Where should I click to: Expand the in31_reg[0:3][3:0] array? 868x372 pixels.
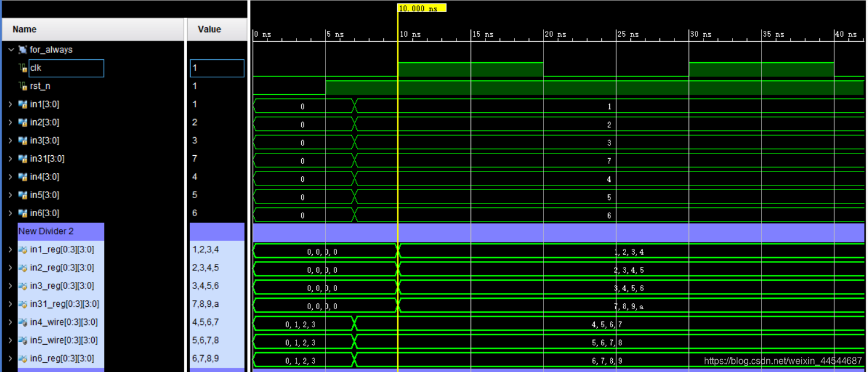pos(10,303)
